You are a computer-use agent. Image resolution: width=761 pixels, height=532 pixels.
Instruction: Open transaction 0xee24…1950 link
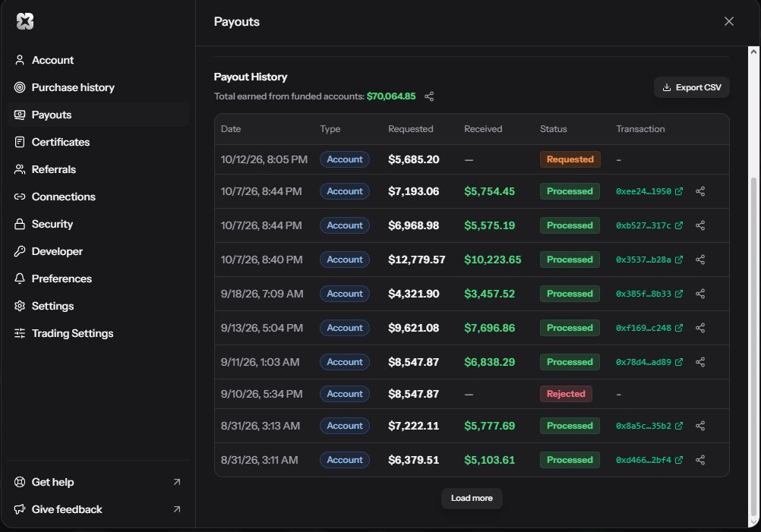point(649,191)
